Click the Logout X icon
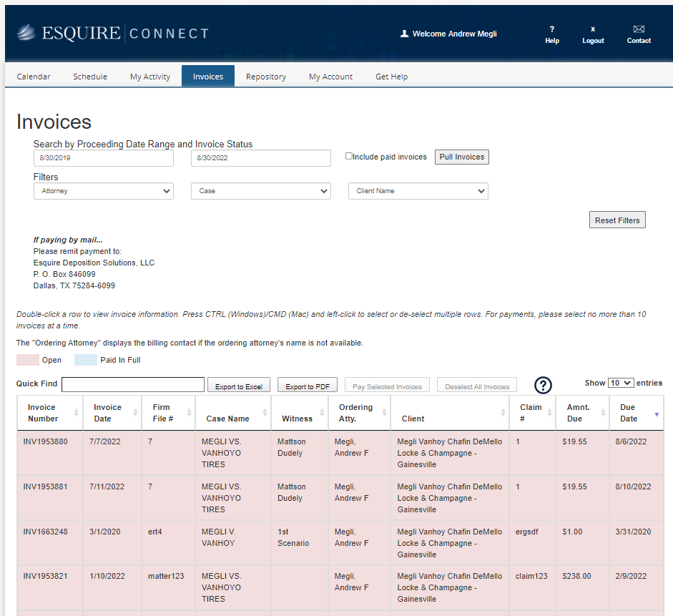The height and width of the screenshot is (616, 673). click(592, 30)
